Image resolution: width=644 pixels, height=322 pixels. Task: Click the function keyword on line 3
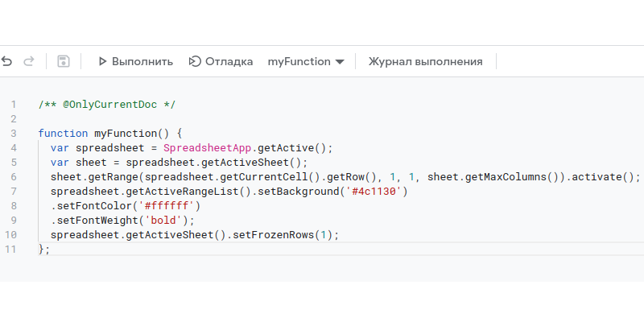click(63, 133)
